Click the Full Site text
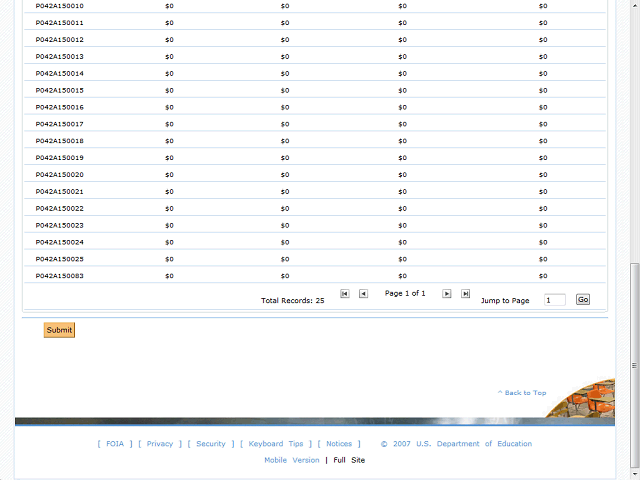Image resolution: width=640 pixels, height=480 pixels. [x=349, y=460]
